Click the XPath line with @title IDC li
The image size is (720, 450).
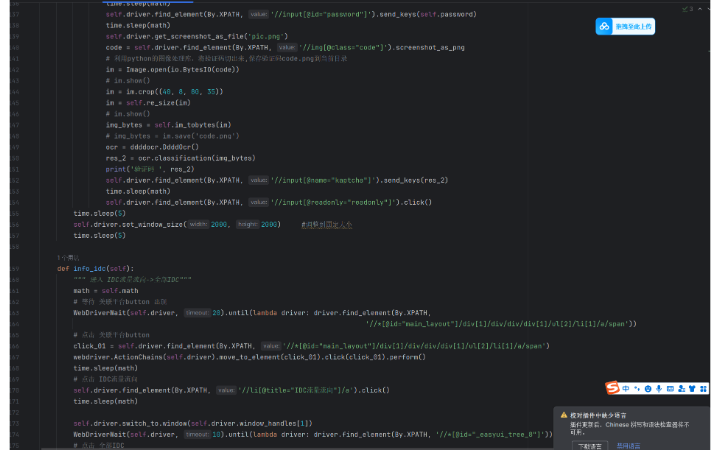coord(231,390)
